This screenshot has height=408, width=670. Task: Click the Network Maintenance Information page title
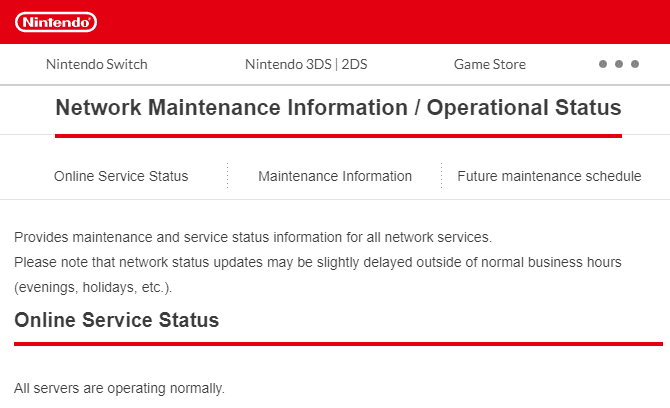pos(338,107)
